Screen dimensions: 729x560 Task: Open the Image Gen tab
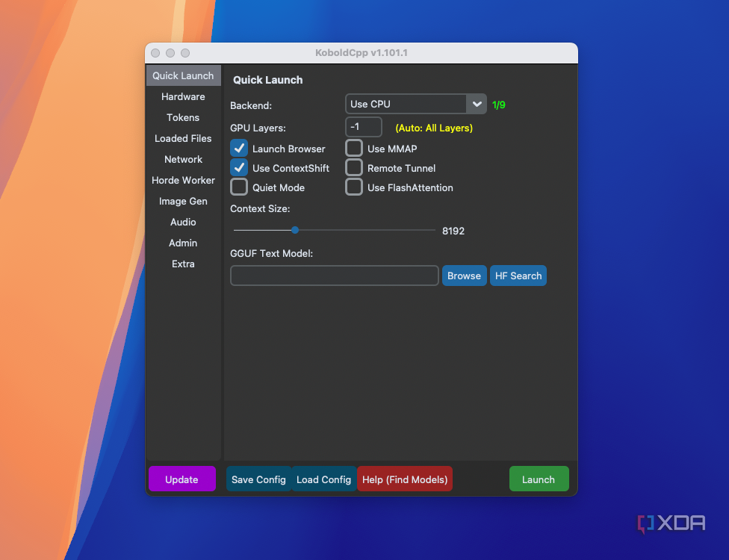[183, 202]
